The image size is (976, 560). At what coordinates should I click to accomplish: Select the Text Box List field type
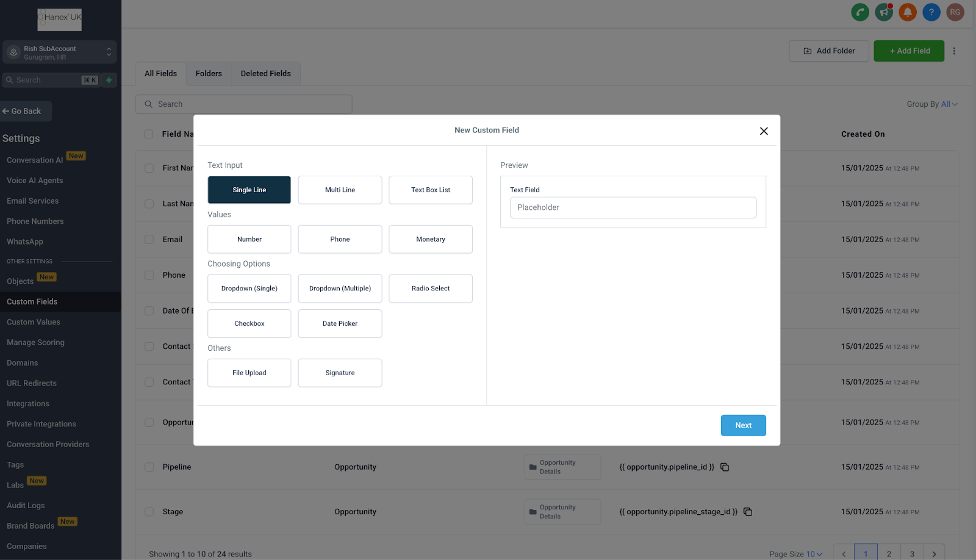(x=431, y=190)
